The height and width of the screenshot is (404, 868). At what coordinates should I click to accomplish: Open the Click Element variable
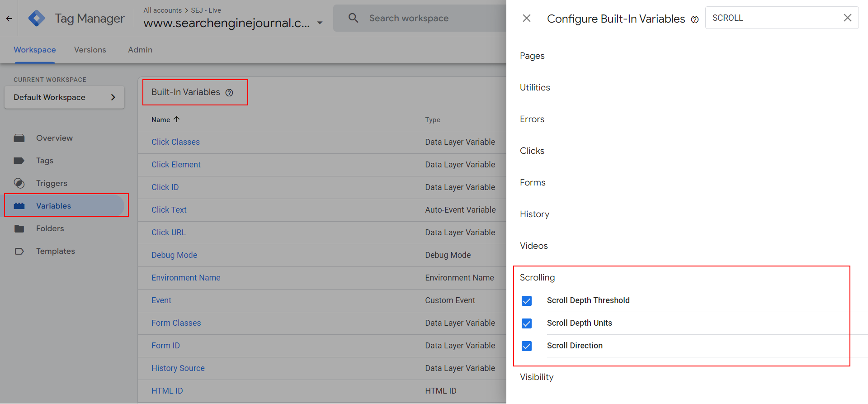click(x=176, y=165)
